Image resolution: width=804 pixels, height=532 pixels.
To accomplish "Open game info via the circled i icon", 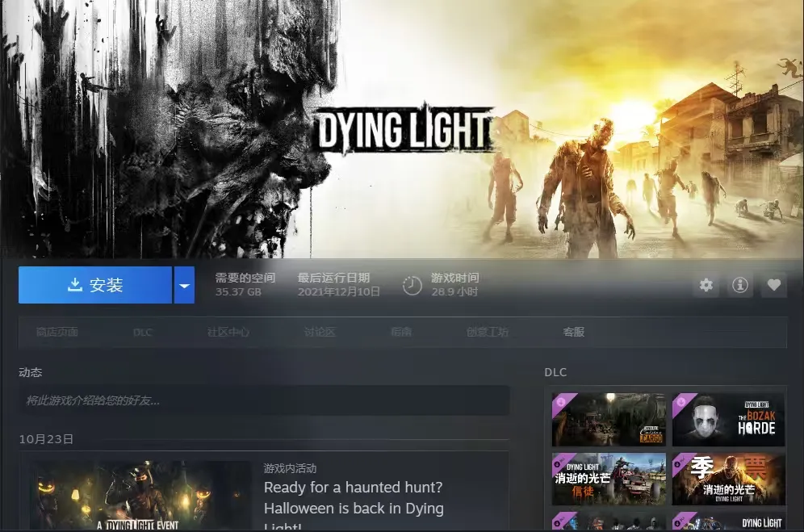I will [x=739, y=285].
